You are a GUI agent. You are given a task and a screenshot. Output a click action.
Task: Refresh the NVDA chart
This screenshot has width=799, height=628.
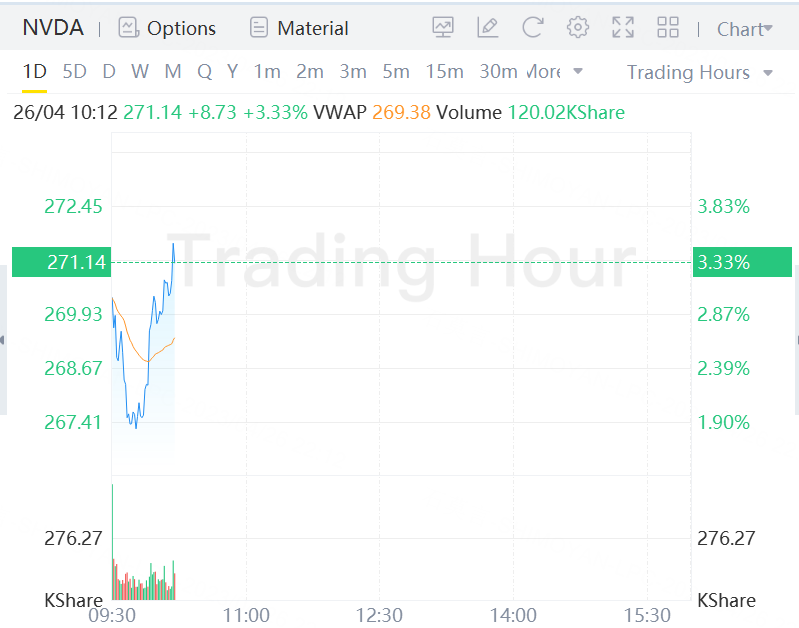(533, 28)
